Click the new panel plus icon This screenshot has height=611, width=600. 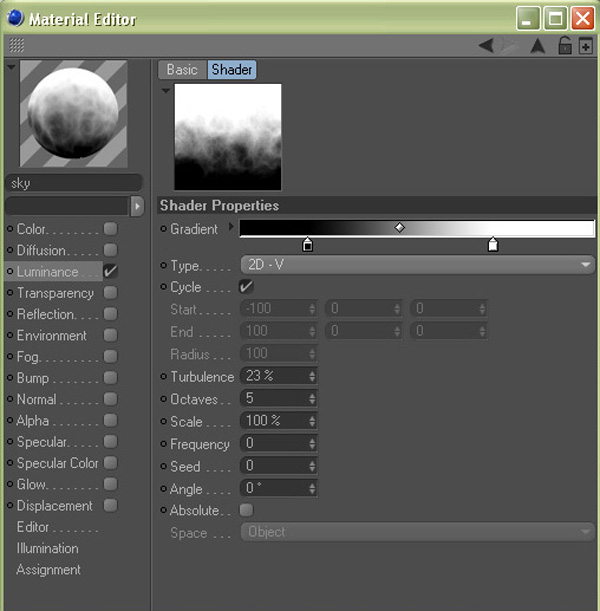585,45
